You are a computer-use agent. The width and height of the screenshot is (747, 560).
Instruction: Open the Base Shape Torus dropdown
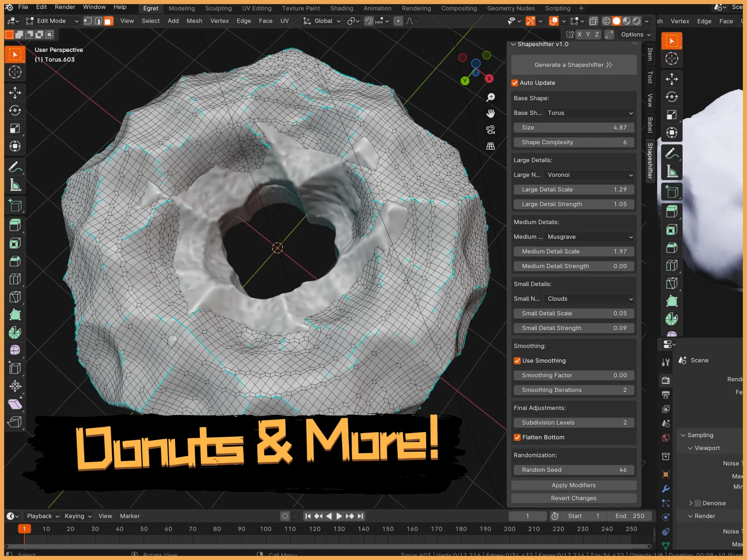tap(590, 113)
